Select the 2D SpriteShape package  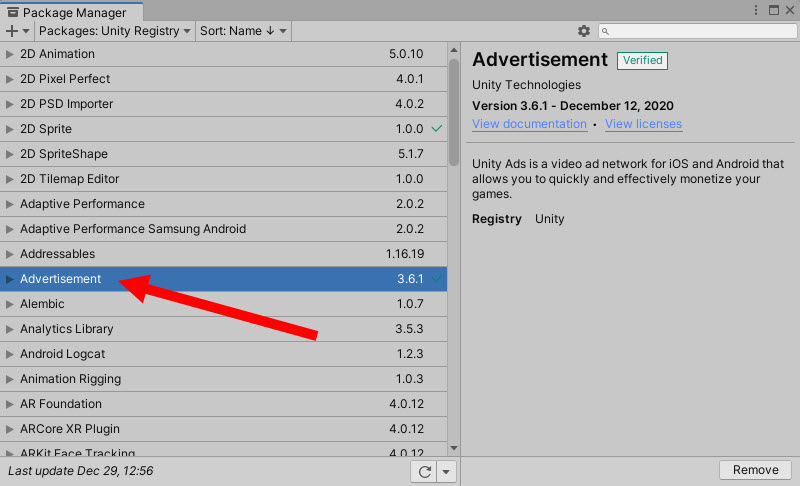(x=223, y=154)
